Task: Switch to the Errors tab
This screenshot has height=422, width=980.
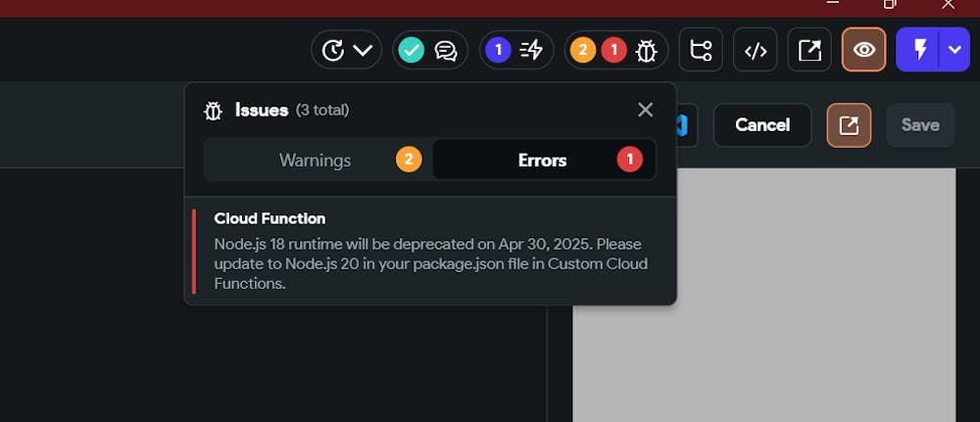Action: click(x=543, y=160)
